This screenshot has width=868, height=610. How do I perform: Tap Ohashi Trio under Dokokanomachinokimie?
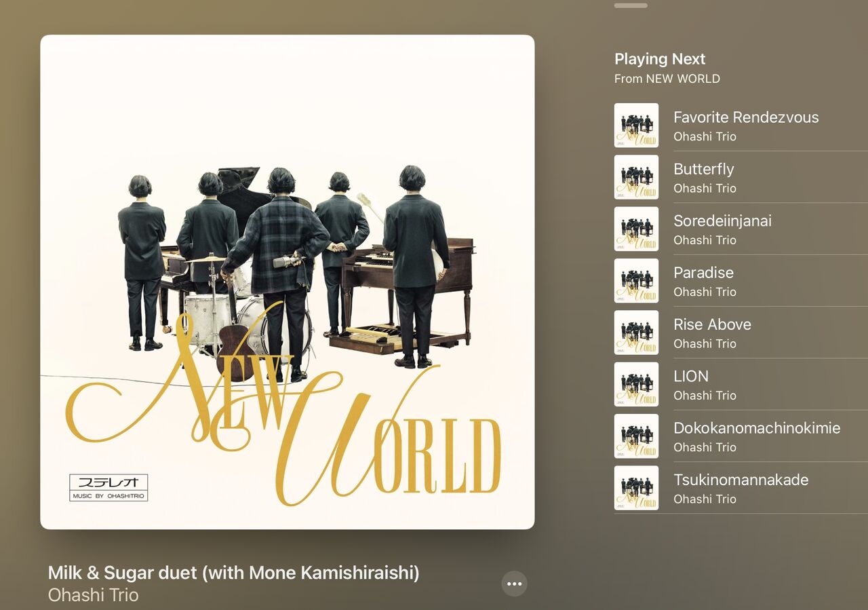pos(705,447)
